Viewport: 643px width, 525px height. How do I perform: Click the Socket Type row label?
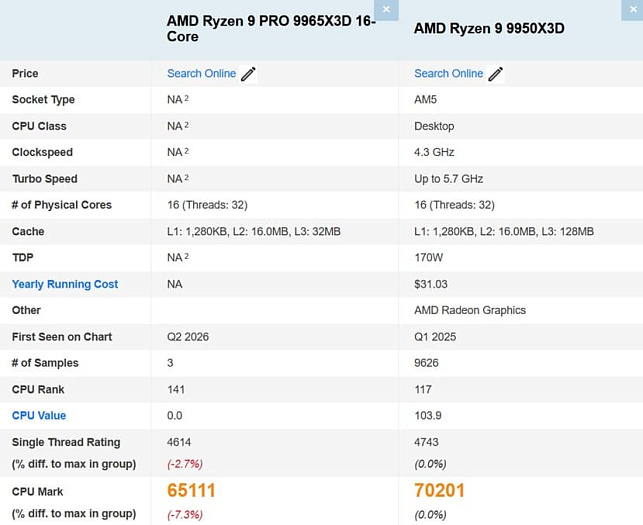pyautogui.click(x=43, y=100)
